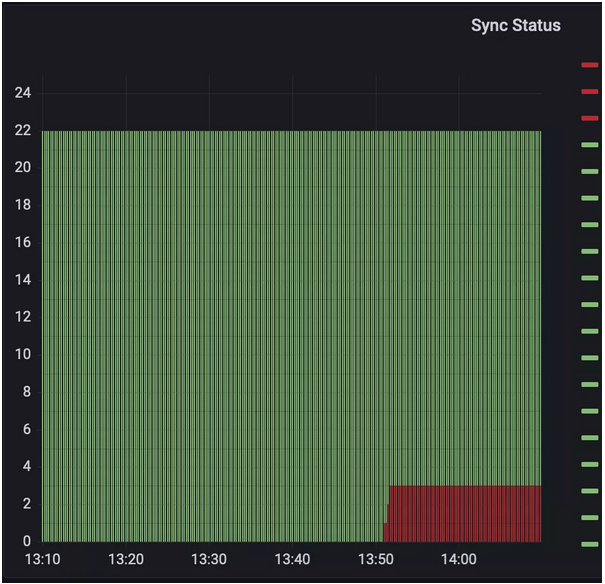
Task: Toggle the third red legend series
Action: click(x=589, y=118)
